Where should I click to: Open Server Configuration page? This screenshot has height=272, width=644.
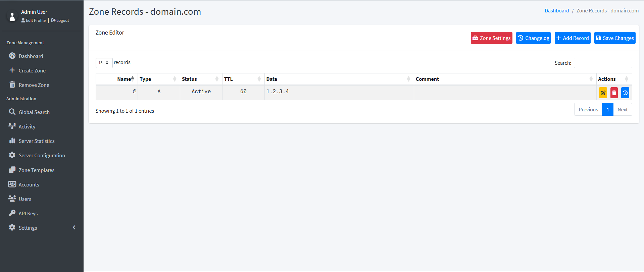(42, 156)
